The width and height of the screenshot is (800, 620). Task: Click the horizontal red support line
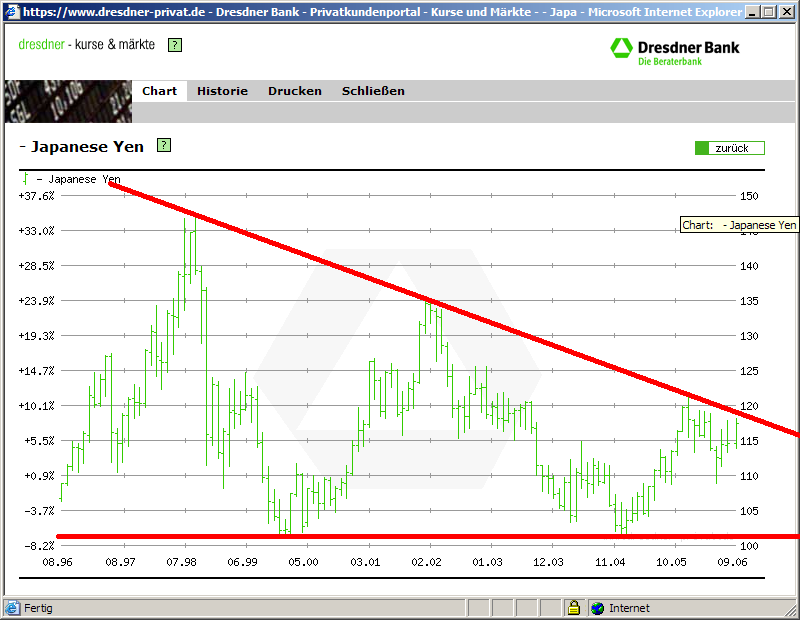[400, 536]
